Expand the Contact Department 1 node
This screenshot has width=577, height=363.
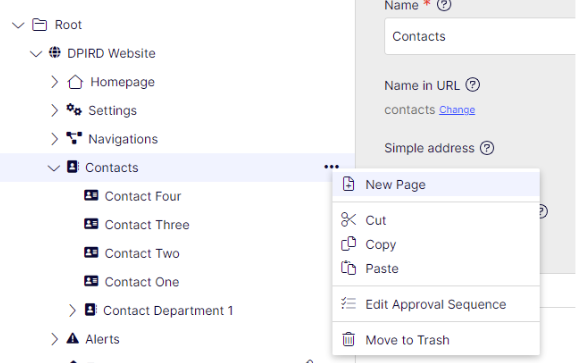72,310
